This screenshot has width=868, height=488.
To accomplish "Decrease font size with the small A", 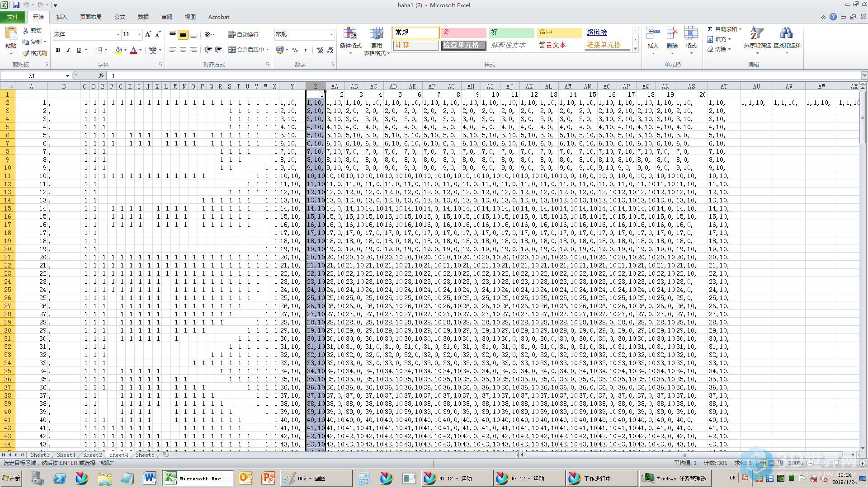I will point(158,34).
